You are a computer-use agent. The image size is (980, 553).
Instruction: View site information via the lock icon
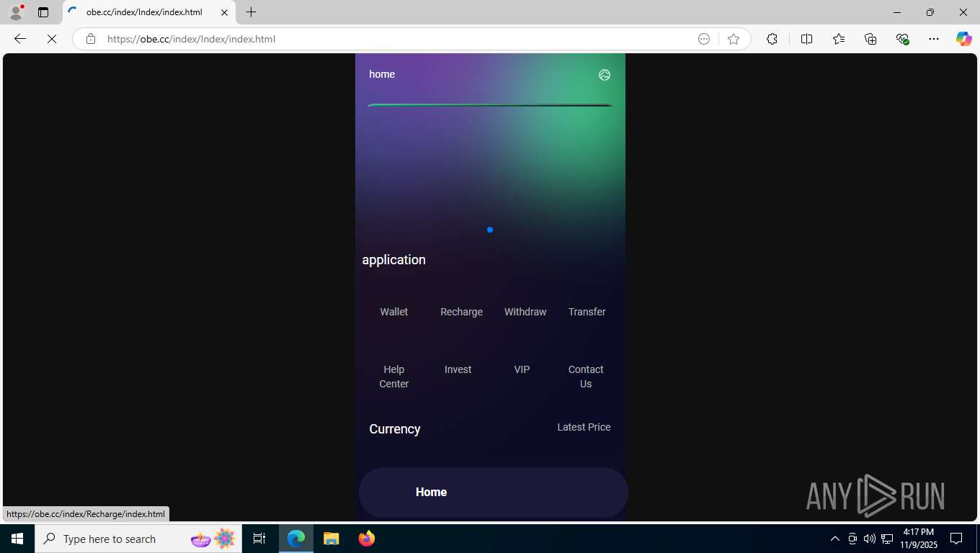pos(91,39)
